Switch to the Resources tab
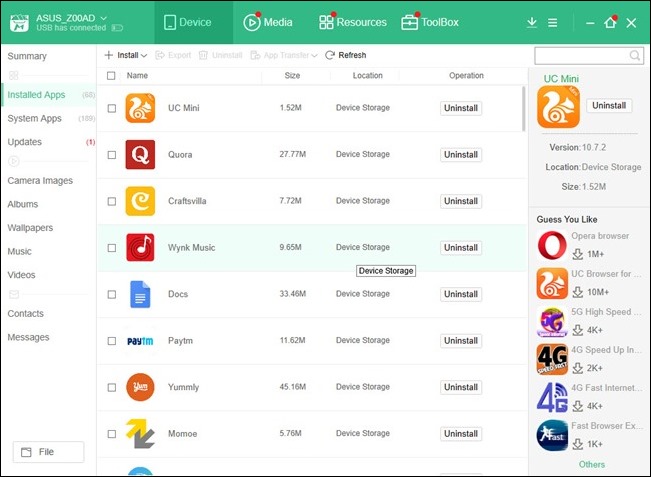The image size is (651, 477). click(352, 22)
